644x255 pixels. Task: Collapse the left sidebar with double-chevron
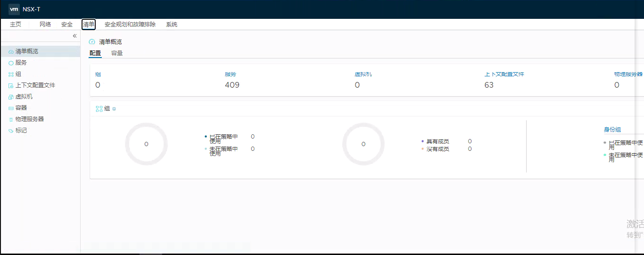[74, 36]
